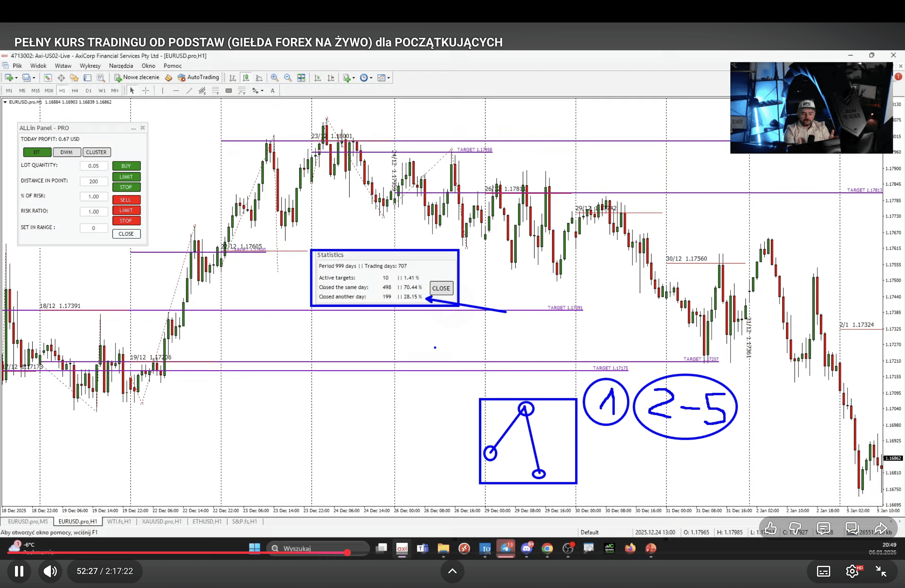Click the LOT QUANTITY input field

[x=94, y=166]
